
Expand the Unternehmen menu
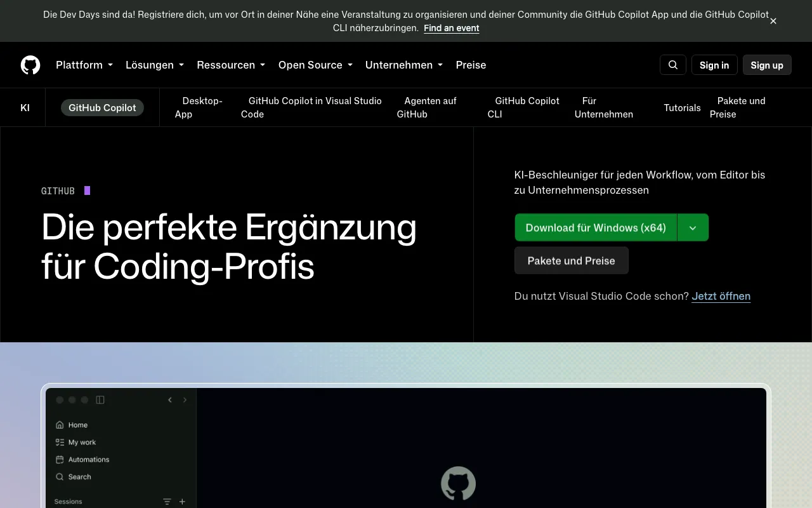click(x=404, y=65)
